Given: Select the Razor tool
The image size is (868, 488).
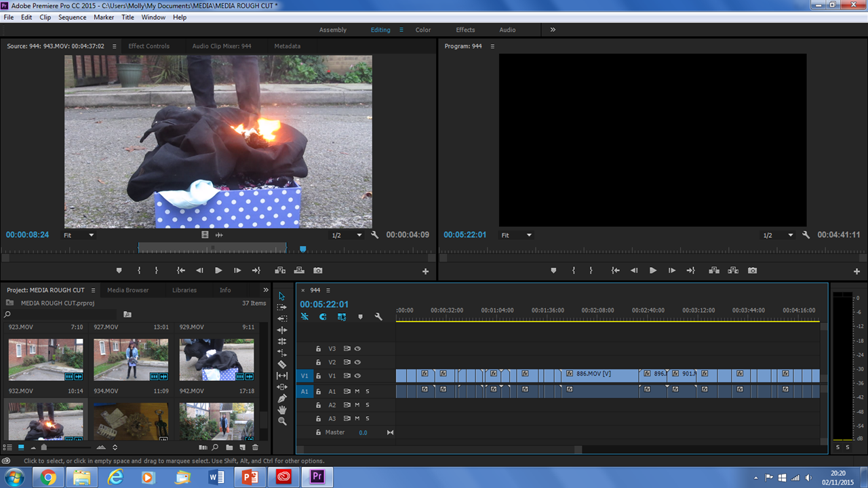Looking at the screenshot, I should click(x=282, y=364).
